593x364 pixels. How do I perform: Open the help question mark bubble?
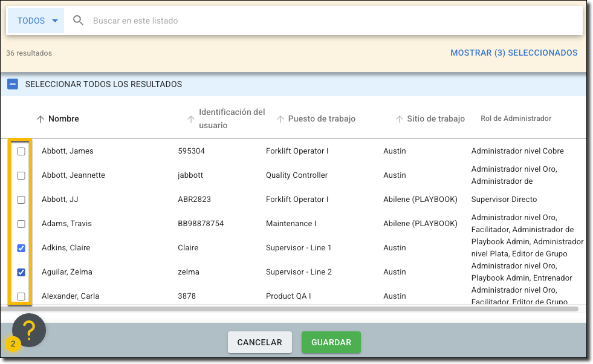click(29, 330)
